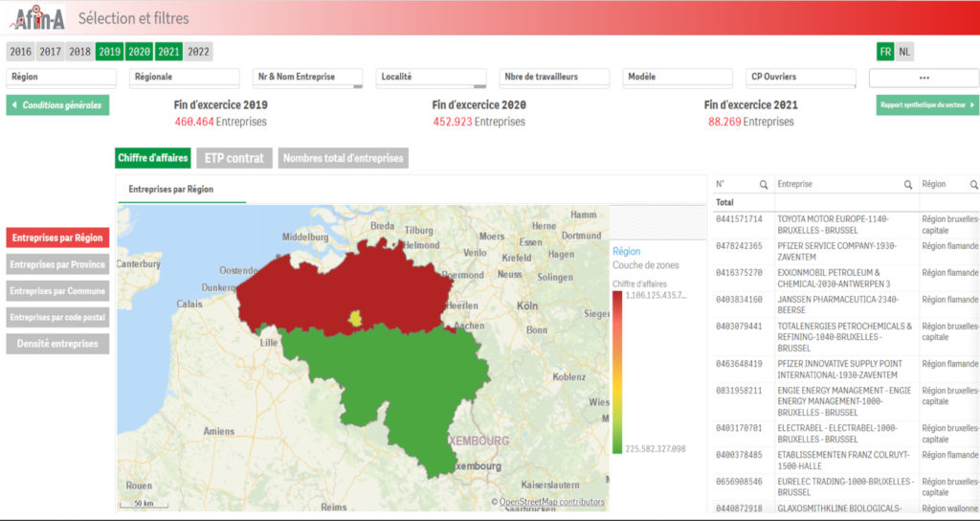This screenshot has height=521, width=980.
Task: Open Nbre de travailleurs filter
Action: click(554, 78)
